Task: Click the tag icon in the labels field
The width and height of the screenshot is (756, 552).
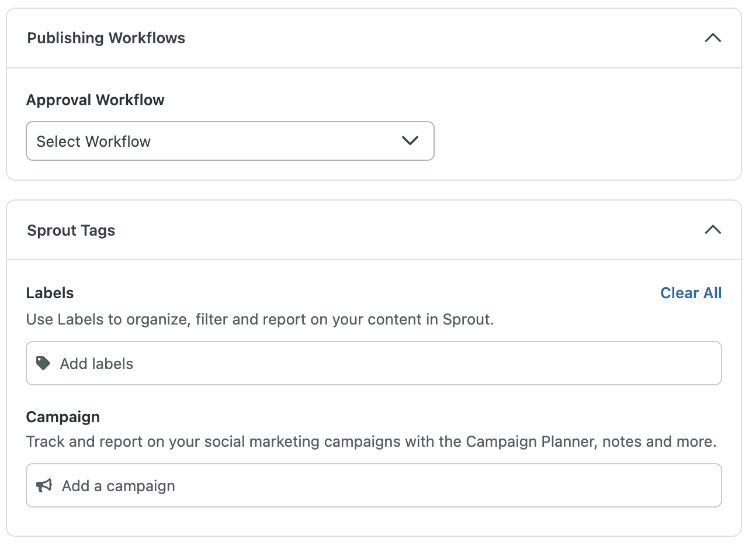Action: (x=43, y=363)
